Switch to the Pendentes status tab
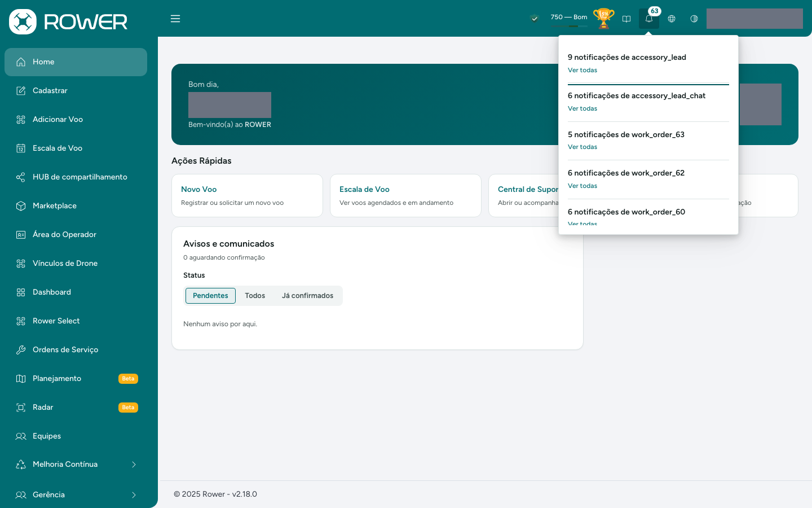This screenshot has height=508, width=812. 210,296
